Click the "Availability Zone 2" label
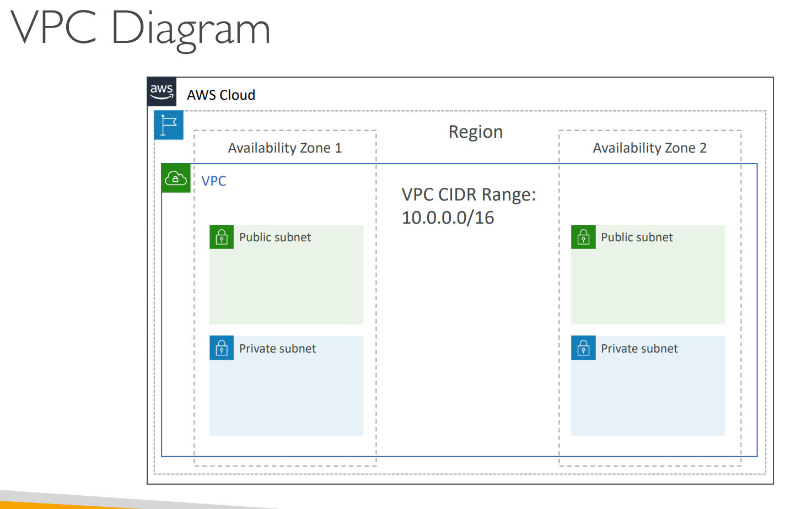 coord(649,148)
